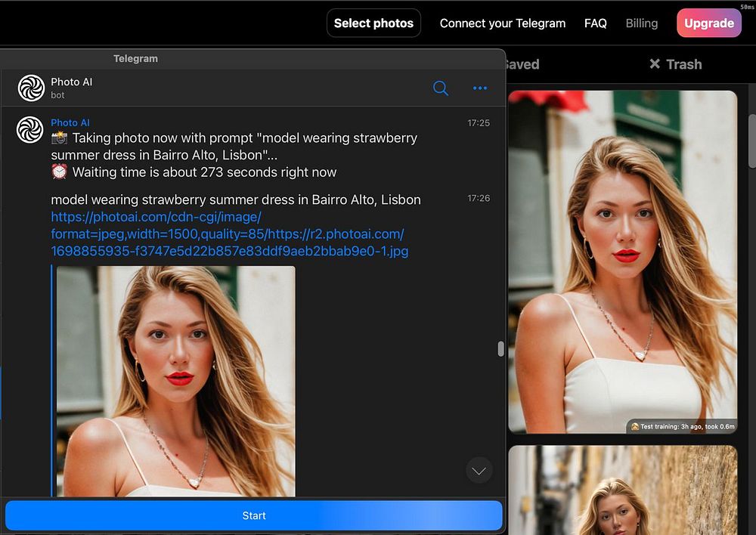Jump to latest message with down chevron

click(479, 471)
